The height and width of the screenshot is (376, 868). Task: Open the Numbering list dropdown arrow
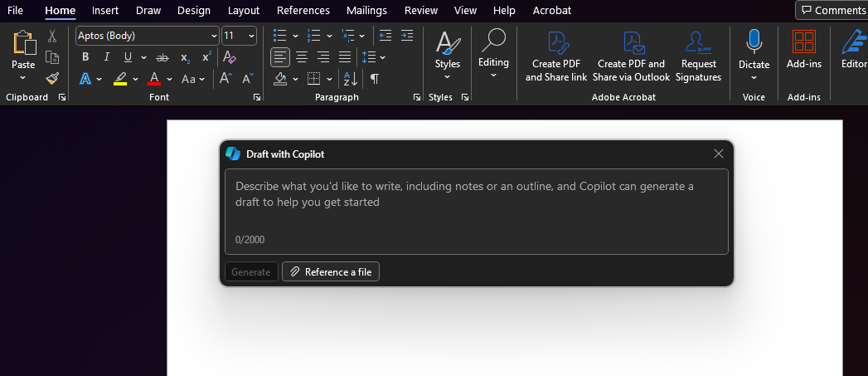click(x=329, y=36)
